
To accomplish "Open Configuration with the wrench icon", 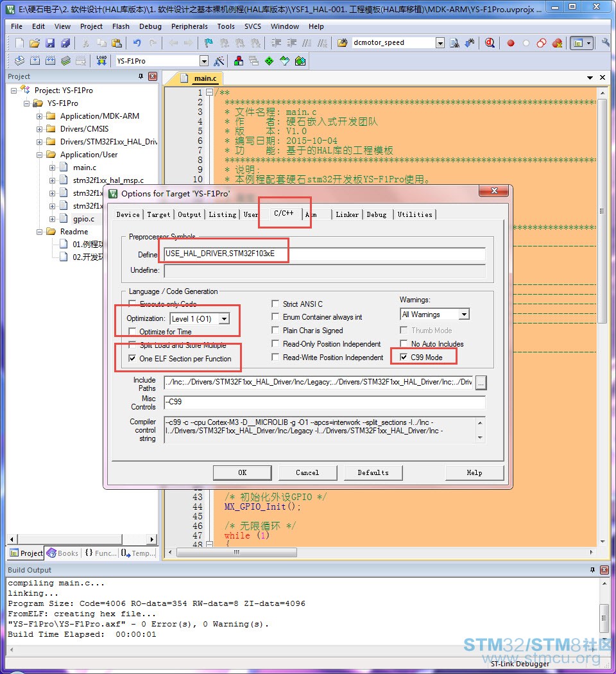I will (x=605, y=43).
